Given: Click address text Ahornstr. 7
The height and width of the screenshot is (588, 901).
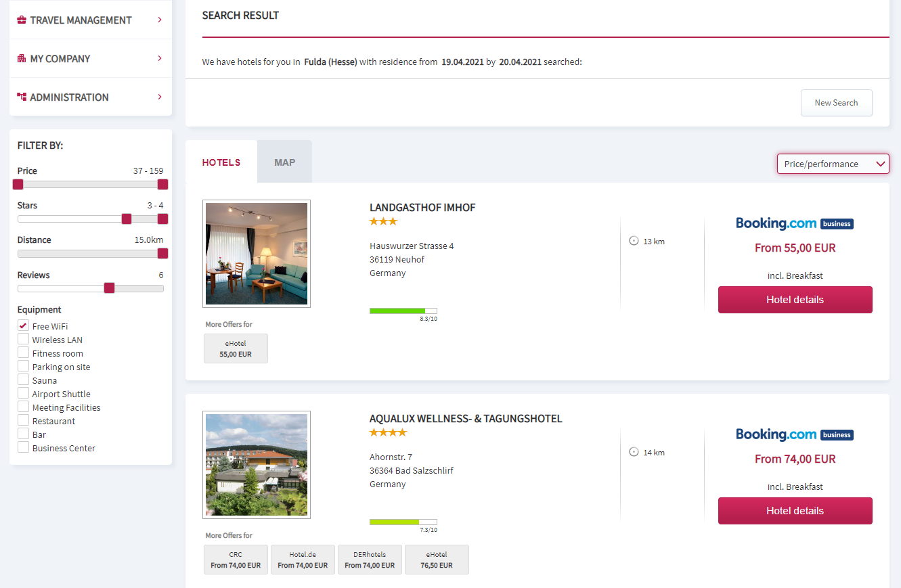Looking at the screenshot, I should (391, 457).
